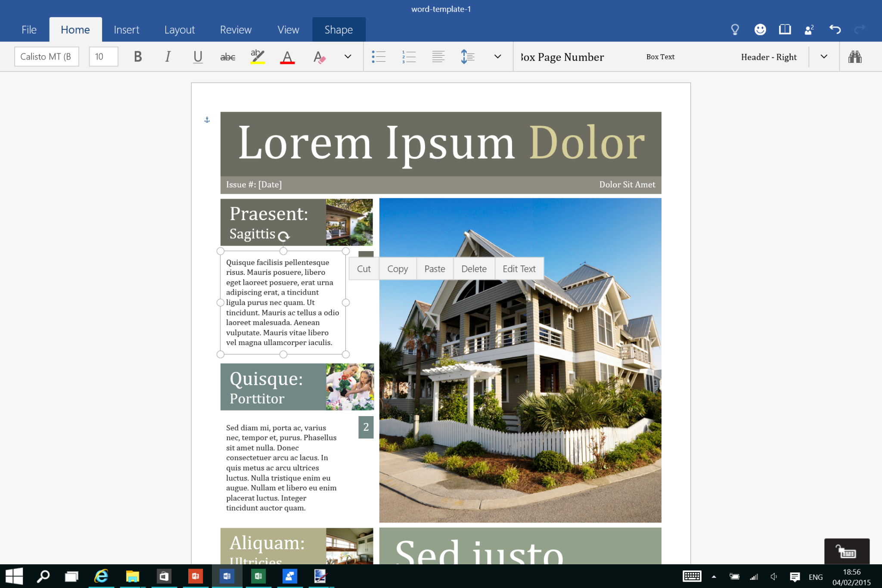The image size is (882, 588).
Task: Open Excel from the taskbar
Action: click(x=258, y=576)
